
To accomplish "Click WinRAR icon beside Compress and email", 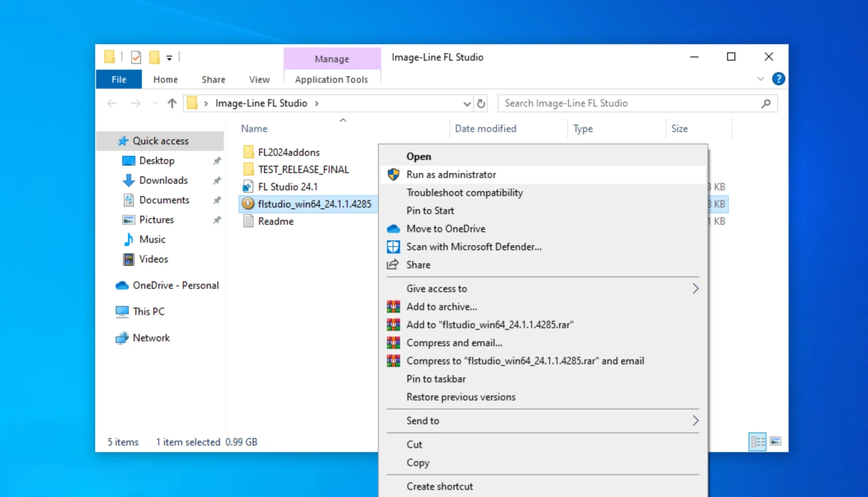I will (393, 343).
